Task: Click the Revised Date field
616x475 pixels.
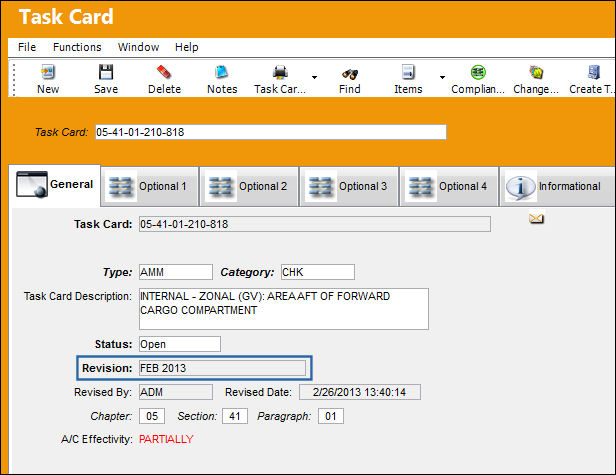Action: [360, 392]
